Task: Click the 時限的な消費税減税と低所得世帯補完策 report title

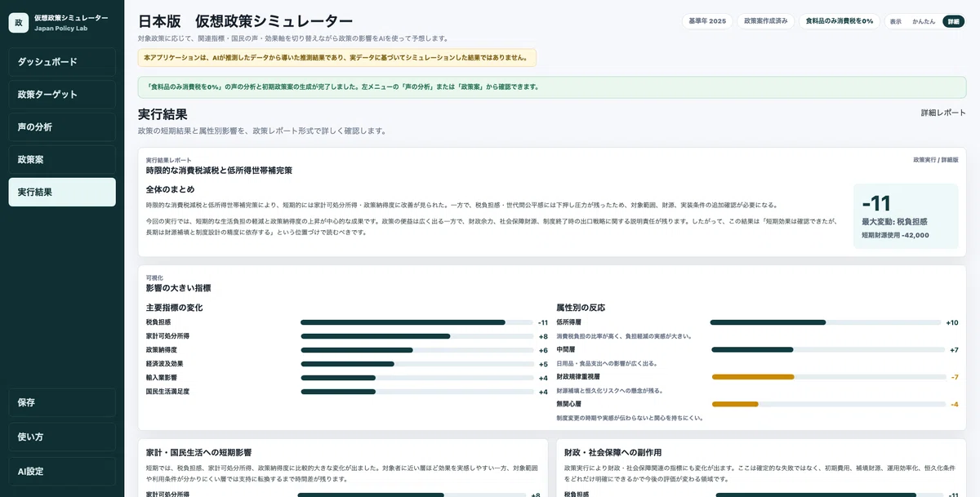Action: 219,171
